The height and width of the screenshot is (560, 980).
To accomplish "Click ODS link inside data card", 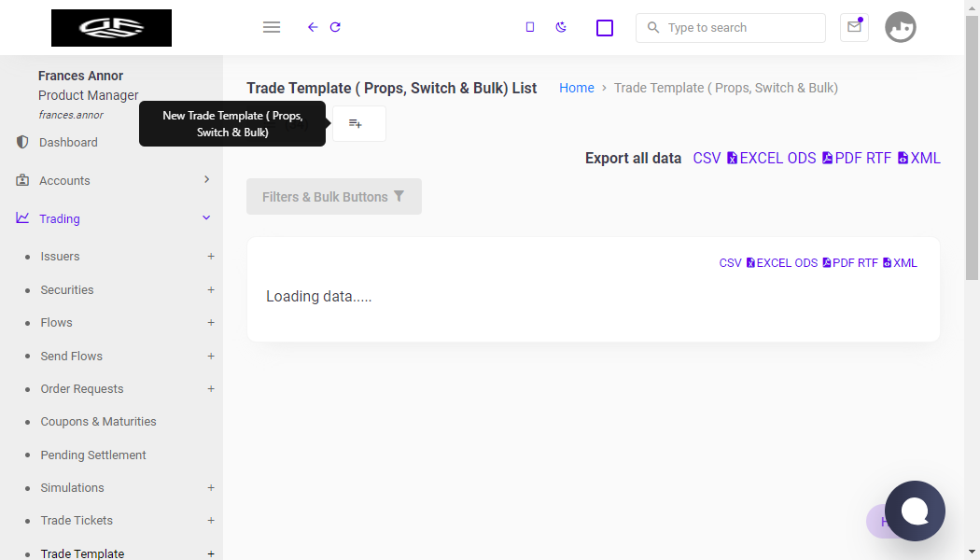I will tap(805, 263).
